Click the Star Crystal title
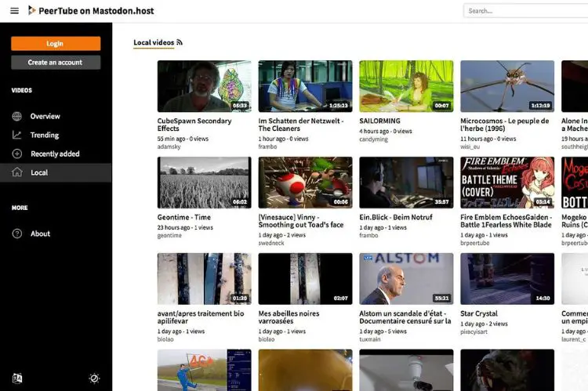 coord(479,313)
